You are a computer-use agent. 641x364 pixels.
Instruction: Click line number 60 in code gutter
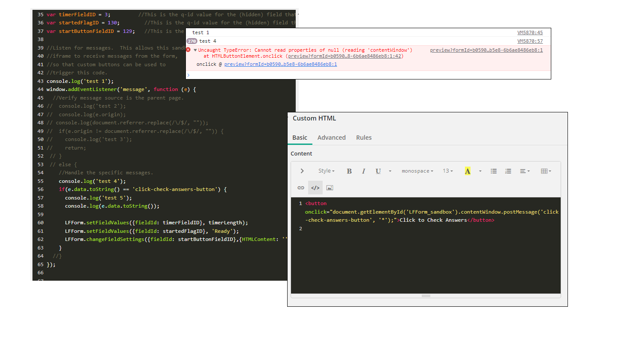(41, 223)
